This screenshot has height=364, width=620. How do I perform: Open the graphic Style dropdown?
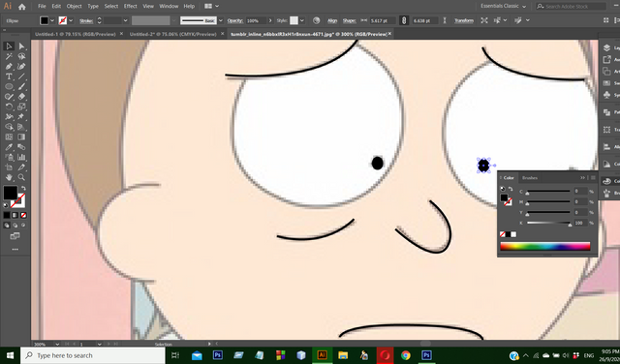click(x=302, y=20)
